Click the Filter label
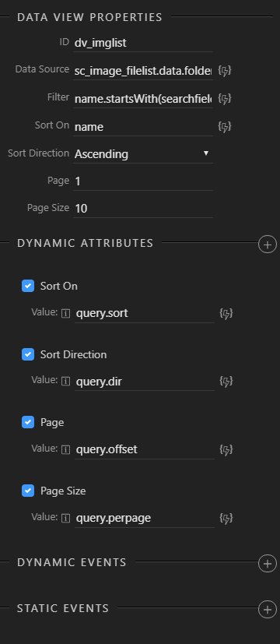The height and width of the screenshot is (644, 280). click(x=58, y=97)
